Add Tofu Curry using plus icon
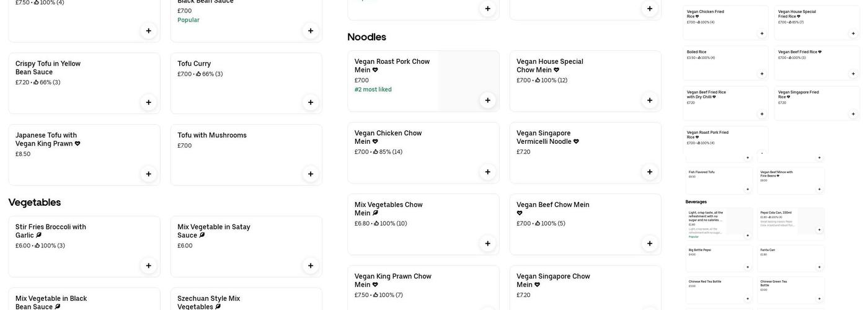868x310 pixels. [x=311, y=102]
